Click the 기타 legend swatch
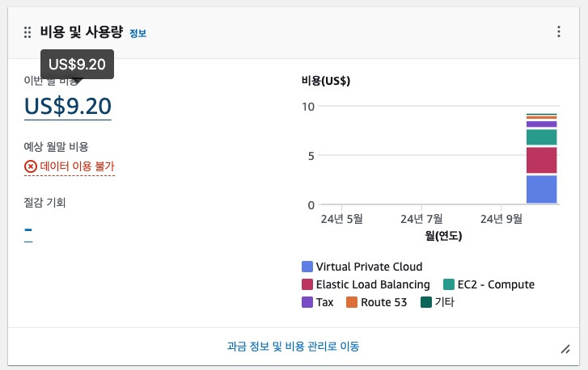Screen dimensions: 588x370 click(x=426, y=302)
